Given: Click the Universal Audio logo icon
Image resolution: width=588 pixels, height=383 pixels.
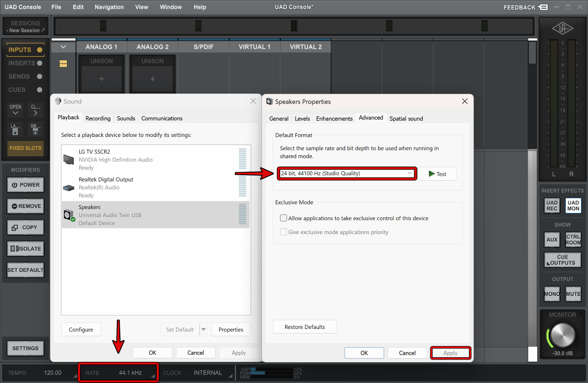Looking at the screenshot, I should pos(562,28).
